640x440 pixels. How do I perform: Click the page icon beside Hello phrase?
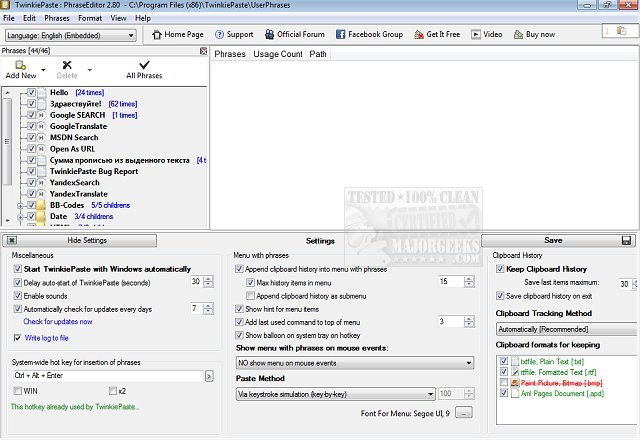point(42,93)
